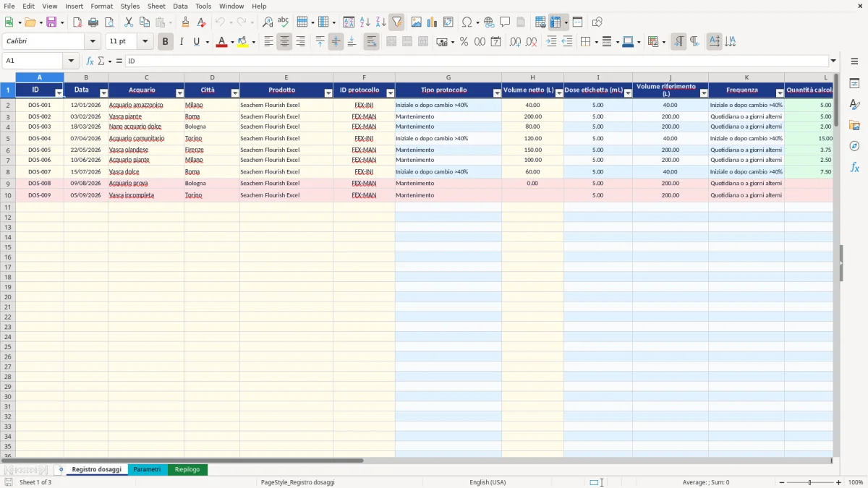The width and height of the screenshot is (868, 488).
Task: Open the Navigator from the sidebar
Action: [x=854, y=146]
